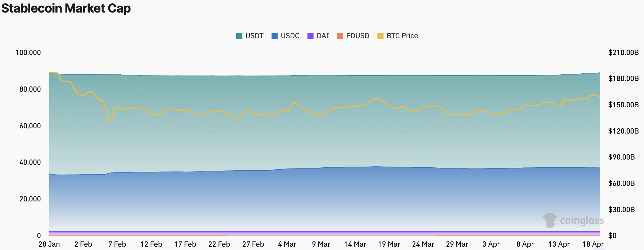Toggle the USDT series legend label
This screenshot has height=250, width=644.
coord(254,36)
